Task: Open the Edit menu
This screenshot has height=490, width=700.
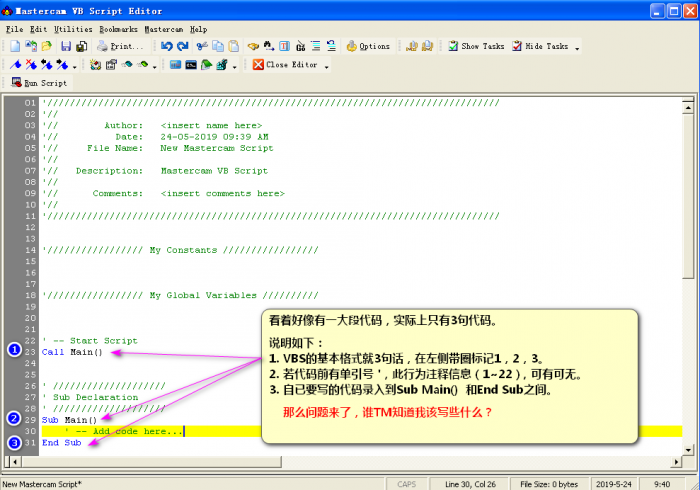Action: tap(38, 29)
